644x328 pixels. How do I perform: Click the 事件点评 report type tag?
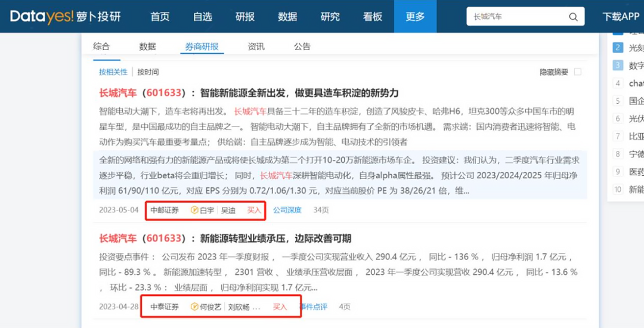[x=314, y=307]
